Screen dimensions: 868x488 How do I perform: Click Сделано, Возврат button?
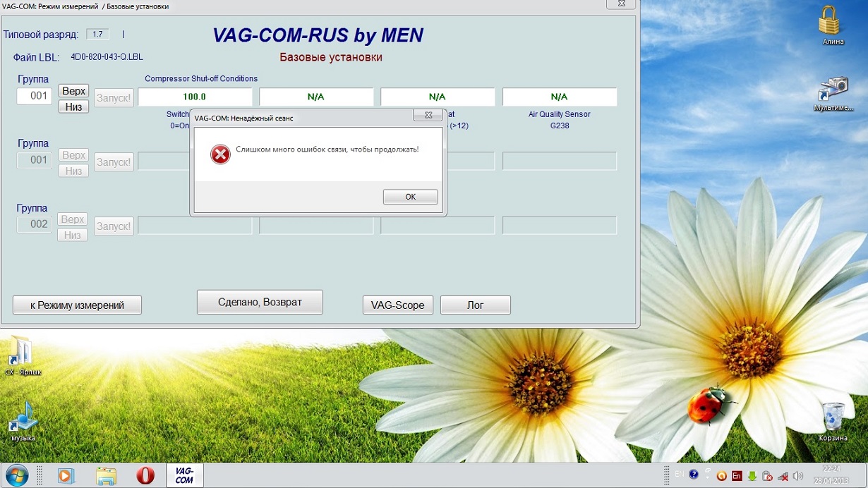click(x=260, y=302)
